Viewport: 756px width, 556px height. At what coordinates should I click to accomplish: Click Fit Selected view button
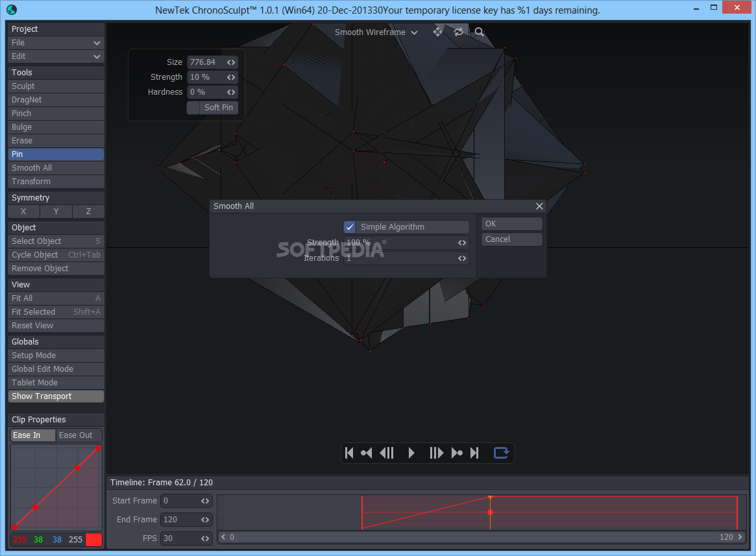click(x=56, y=312)
